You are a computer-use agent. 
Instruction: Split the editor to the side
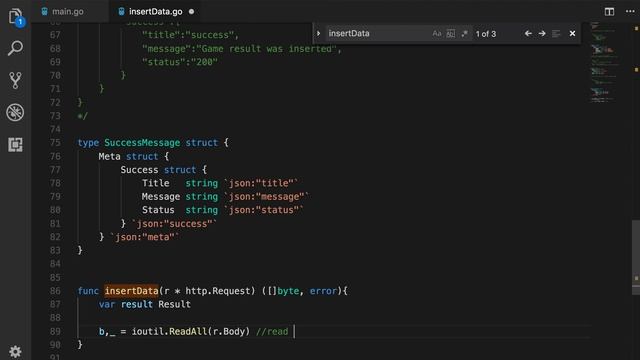pyautogui.click(x=609, y=12)
